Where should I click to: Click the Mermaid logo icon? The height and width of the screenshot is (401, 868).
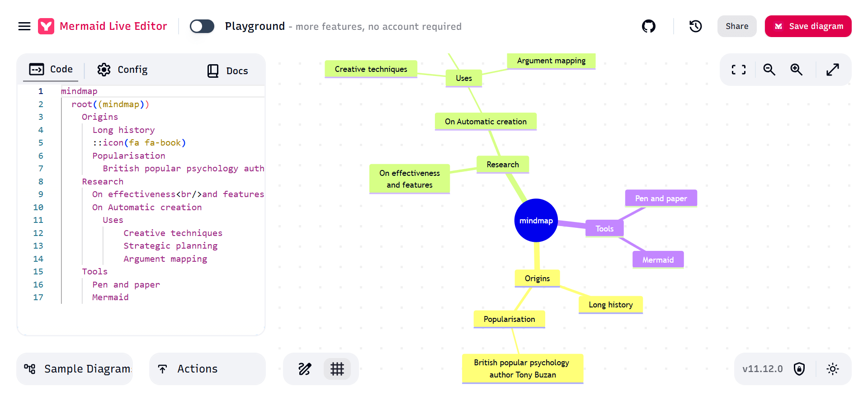coord(46,26)
